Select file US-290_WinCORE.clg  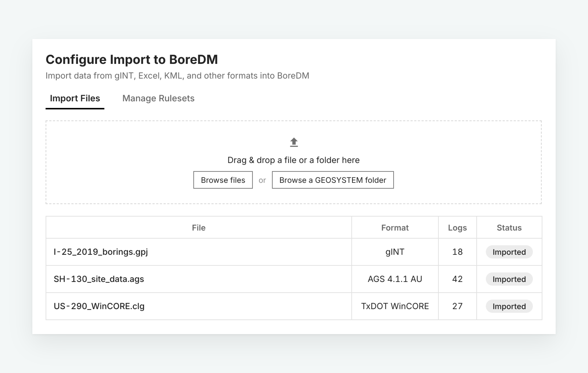pos(99,306)
